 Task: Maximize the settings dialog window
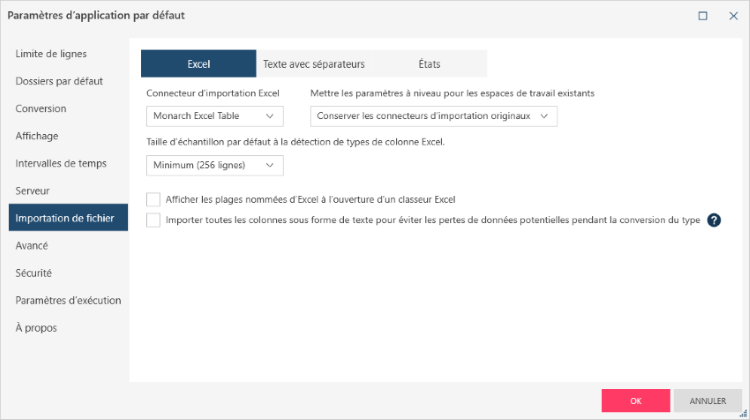(x=703, y=16)
